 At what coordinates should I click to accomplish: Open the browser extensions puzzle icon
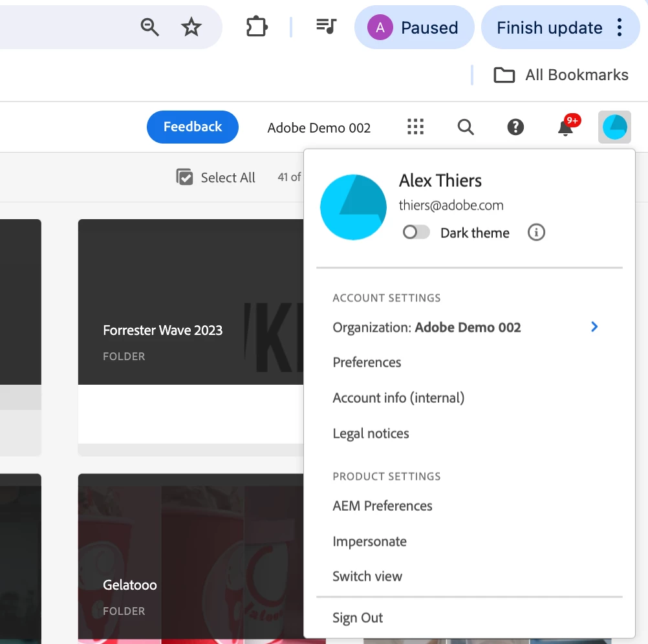point(257,27)
